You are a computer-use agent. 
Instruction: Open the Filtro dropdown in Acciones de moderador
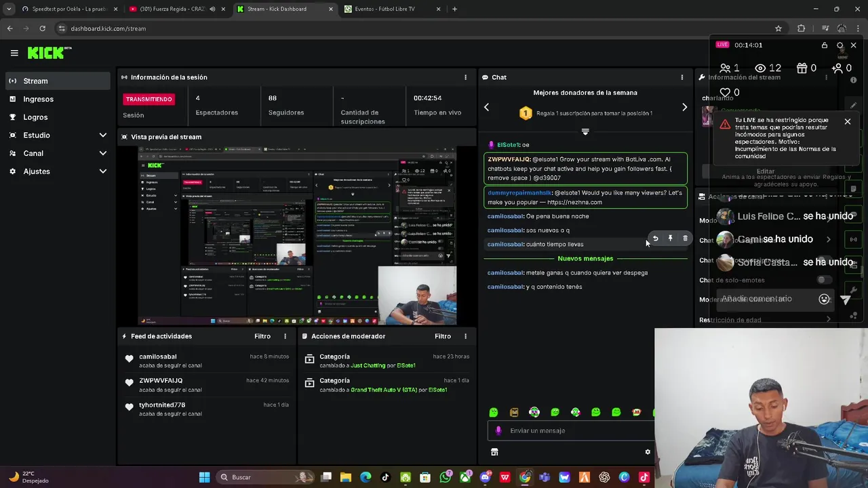coord(443,336)
